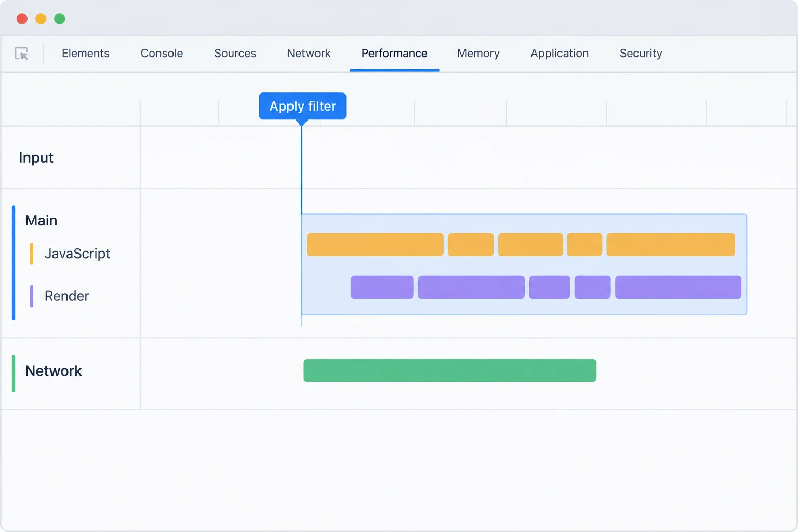
Task: Open the Security tab
Action: [641, 54]
